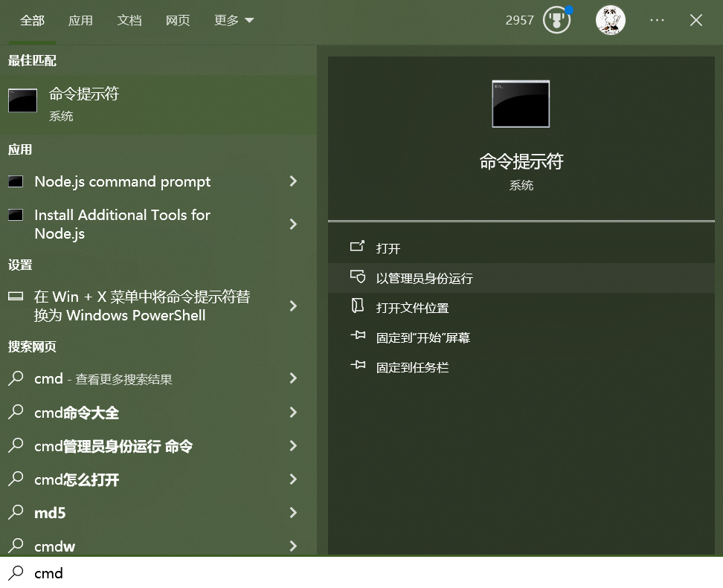Click search icon beside cmd管理员身份运行 命令
723x588 pixels.
click(x=16, y=445)
